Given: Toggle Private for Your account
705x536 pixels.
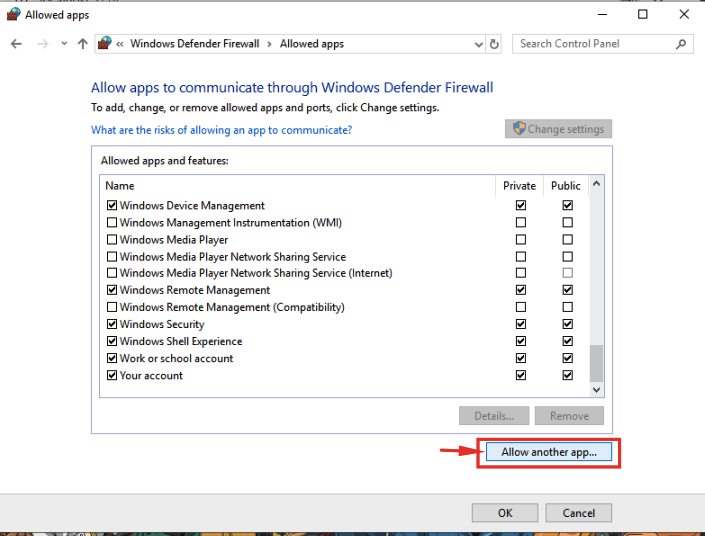Looking at the screenshot, I should [x=521, y=375].
